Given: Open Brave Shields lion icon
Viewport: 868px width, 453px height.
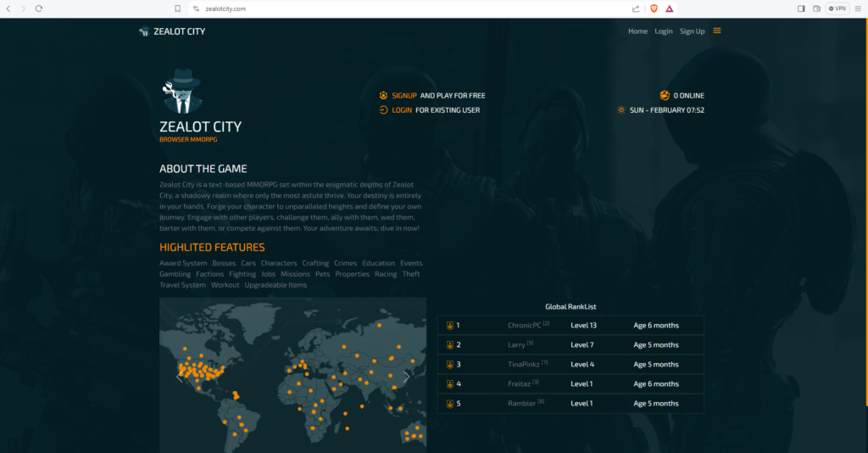Looking at the screenshot, I should 654,8.
